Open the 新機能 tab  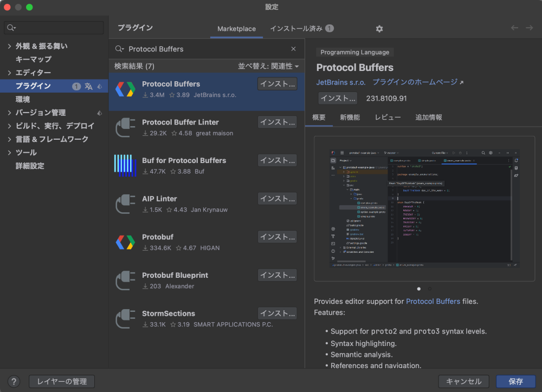[x=350, y=117]
